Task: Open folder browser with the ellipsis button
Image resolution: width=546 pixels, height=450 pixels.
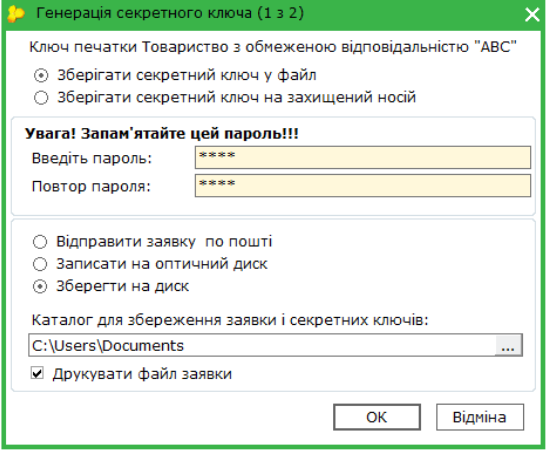Action: (x=508, y=345)
